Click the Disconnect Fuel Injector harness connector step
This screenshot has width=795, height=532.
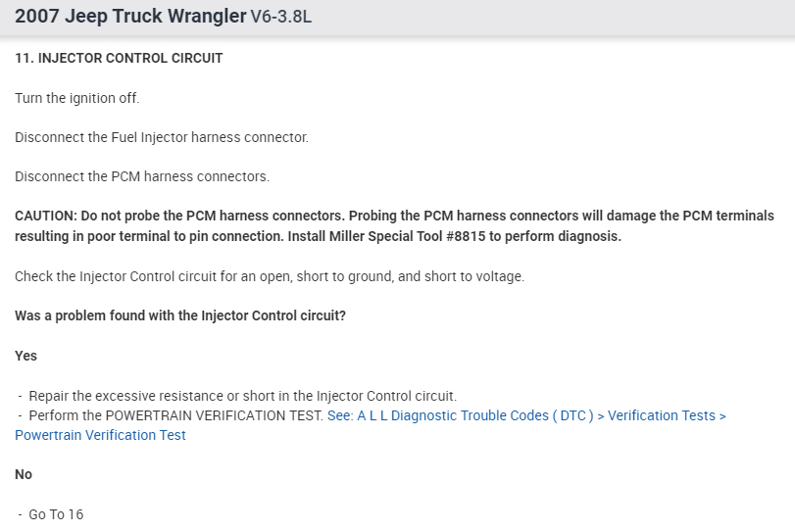click(162, 137)
